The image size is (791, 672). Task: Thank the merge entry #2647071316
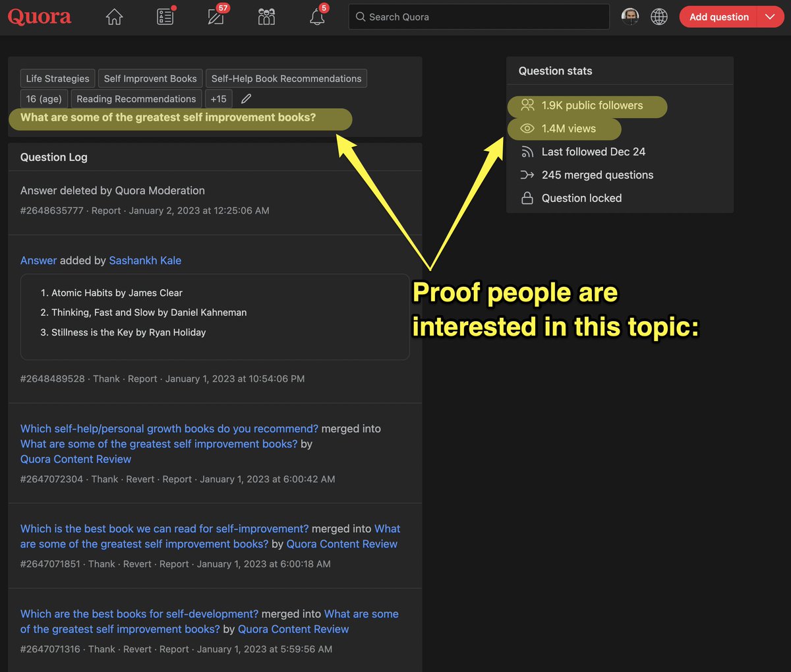pyautogui.click(x=102, y=649)
